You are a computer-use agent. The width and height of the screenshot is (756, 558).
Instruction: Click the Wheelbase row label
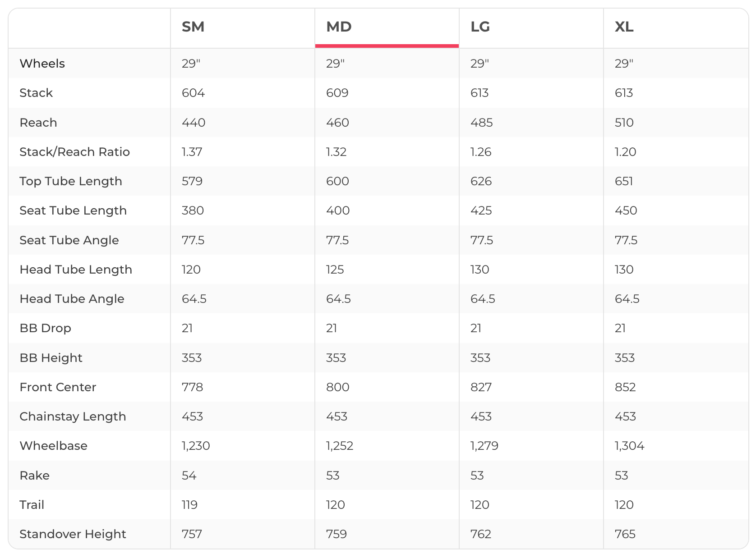coord(53,446)
